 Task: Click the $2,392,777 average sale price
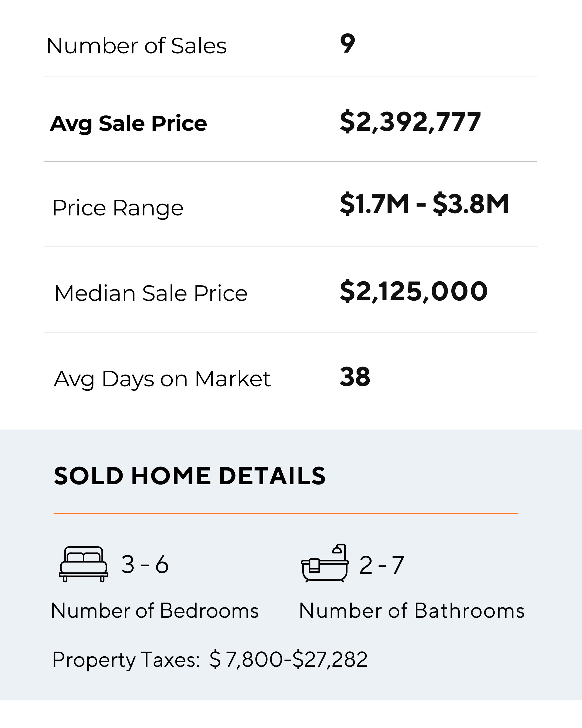click(410, 122)
